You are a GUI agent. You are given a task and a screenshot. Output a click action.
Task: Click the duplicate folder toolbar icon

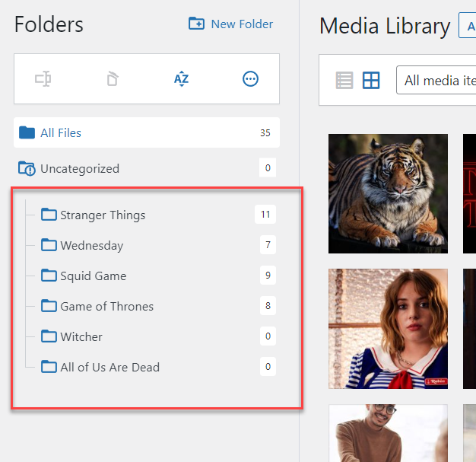coord(113,78)
